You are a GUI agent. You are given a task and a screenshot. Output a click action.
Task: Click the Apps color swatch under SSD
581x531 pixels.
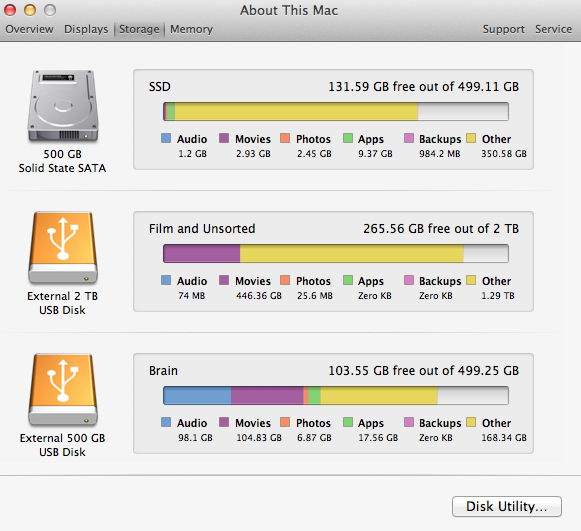[x=348, y=138]
